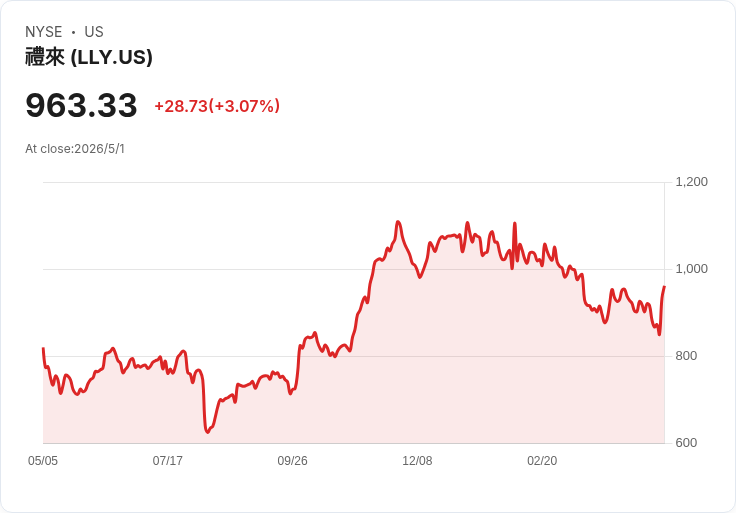Click the +28.73(+3.07%) change text
This screenshot has height=513, width=736.
pos(217,106)
